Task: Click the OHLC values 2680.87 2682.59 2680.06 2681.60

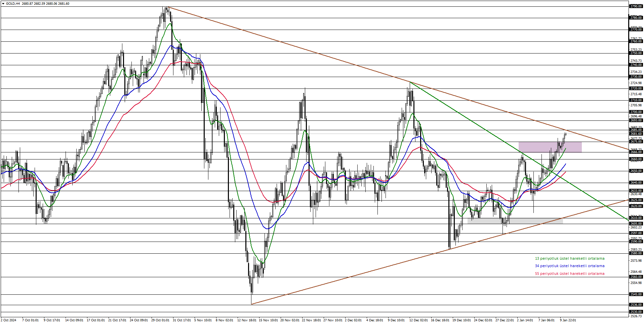Action: [46, 4]
